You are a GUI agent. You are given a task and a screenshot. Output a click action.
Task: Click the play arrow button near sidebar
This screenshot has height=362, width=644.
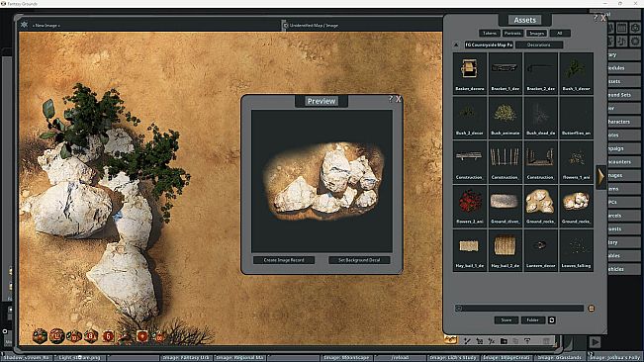tap(595, 341)
